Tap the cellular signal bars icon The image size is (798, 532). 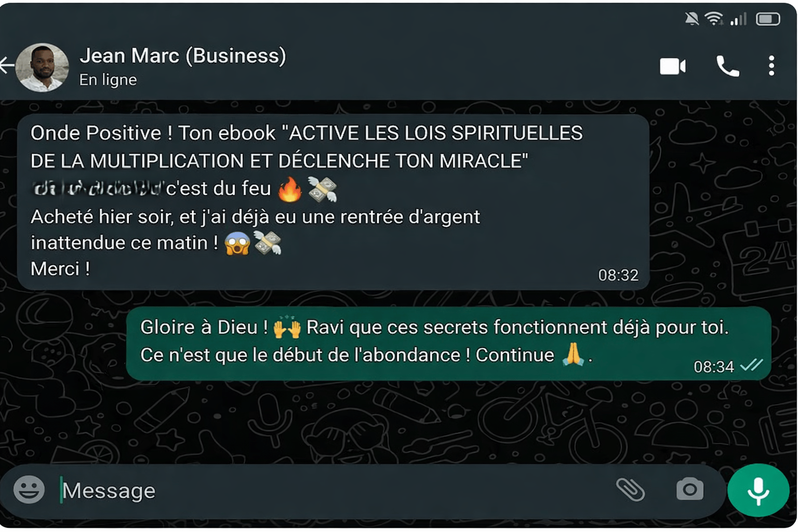pos(738,19)
